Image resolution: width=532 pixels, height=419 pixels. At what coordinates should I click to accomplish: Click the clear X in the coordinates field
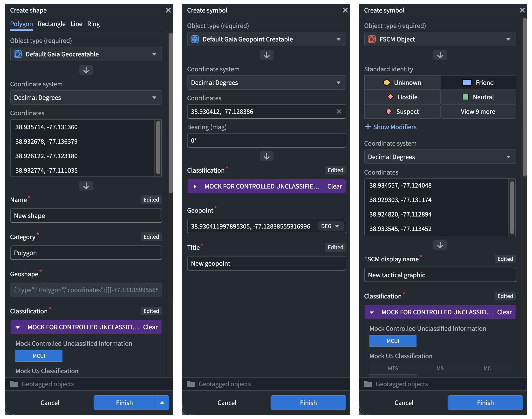[x=339, y=112]
